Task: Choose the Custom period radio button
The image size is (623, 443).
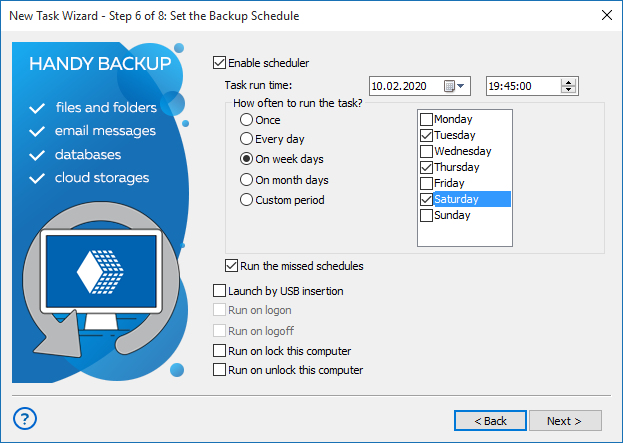Action: coord(246,199)
